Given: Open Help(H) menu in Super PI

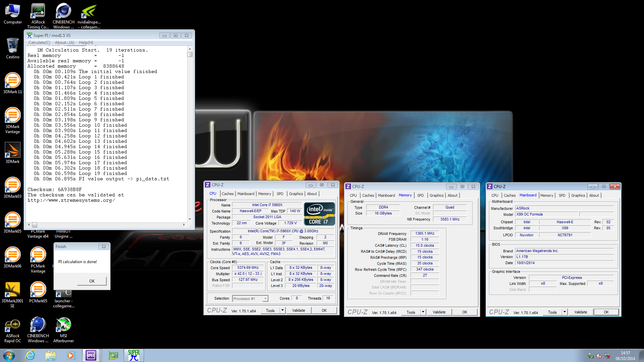Looking at the screenshot, I should coord(86,43).
